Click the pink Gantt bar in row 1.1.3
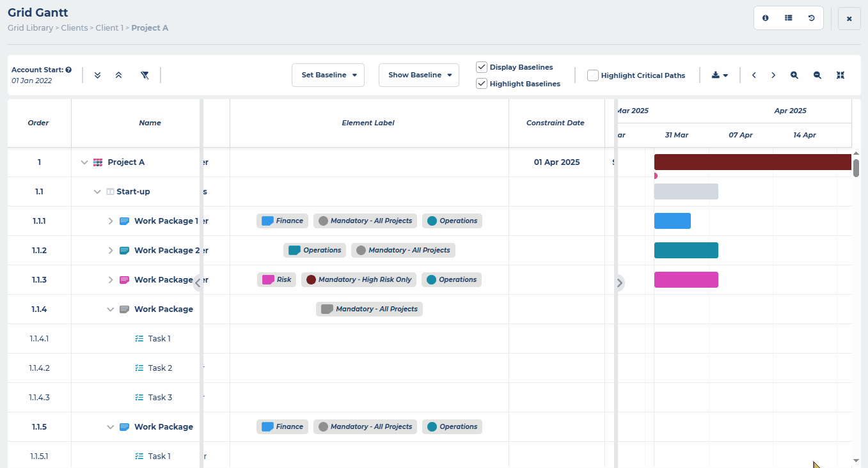Image resolution: width=868 pixels, height=468 pixels. tap(686, 280)
